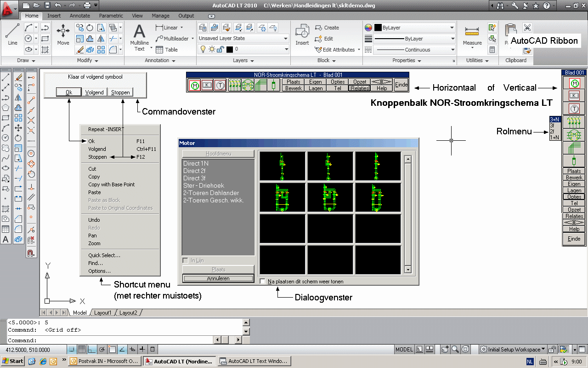Select the Move tool in Modify panel
The height and width of the screenshot is (368, 588).
63,35
